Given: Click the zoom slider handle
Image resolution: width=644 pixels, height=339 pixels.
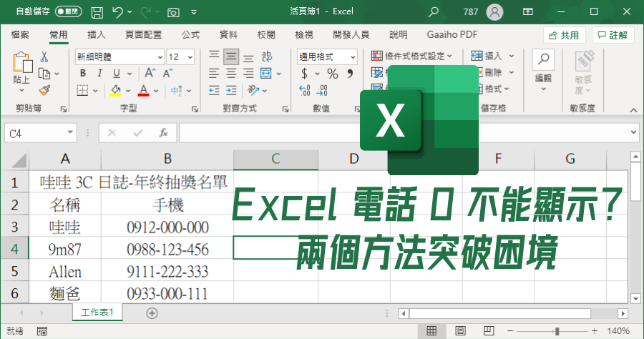Looking at the screenshot, I should tap(557, 331).
